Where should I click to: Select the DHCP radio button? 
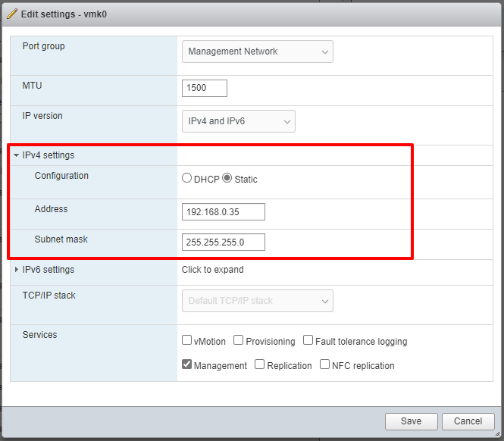click(187, 179)
